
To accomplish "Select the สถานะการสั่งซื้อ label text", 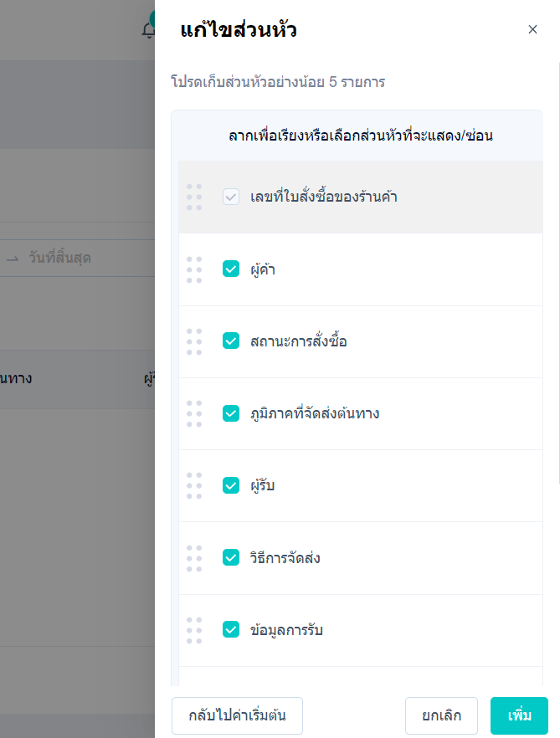I will tap(299, 341).
